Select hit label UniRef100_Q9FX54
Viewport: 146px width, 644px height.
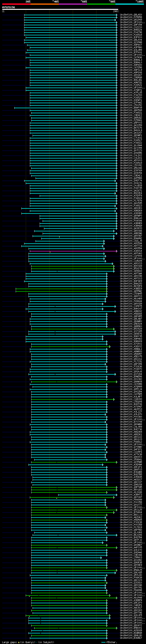pyautogui.click(x=131, y=25)
